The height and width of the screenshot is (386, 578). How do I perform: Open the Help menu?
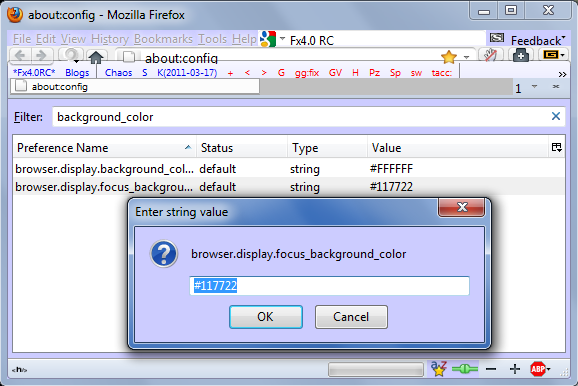pos(244,39)
